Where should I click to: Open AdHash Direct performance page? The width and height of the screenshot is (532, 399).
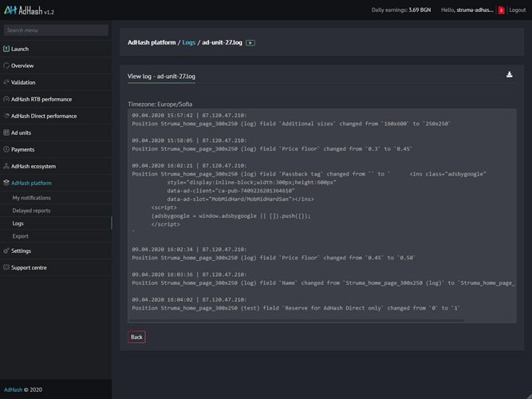pyautogui.click(x=44, y=116)
